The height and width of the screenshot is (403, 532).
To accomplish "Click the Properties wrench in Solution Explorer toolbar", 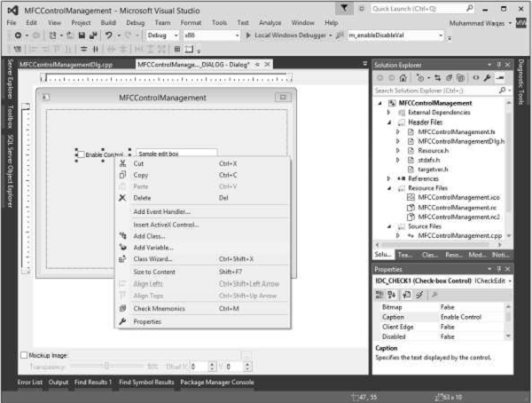I will coord(487,78).
